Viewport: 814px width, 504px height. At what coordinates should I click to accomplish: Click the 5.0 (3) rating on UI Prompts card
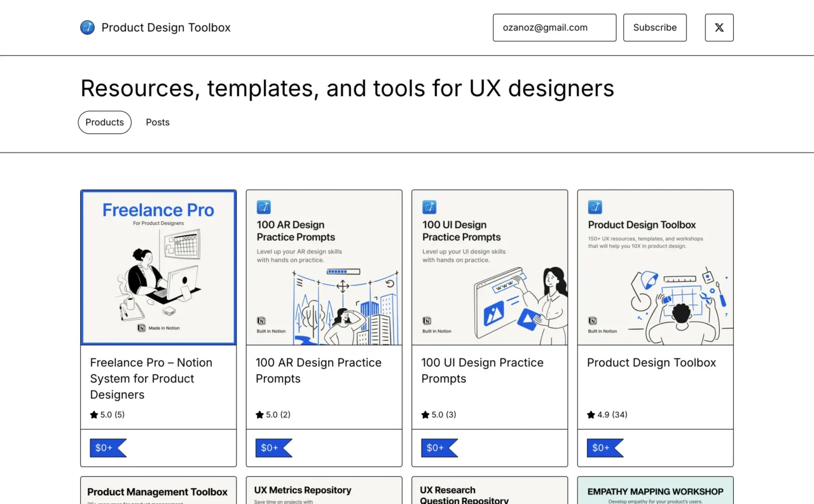(438, 414)
